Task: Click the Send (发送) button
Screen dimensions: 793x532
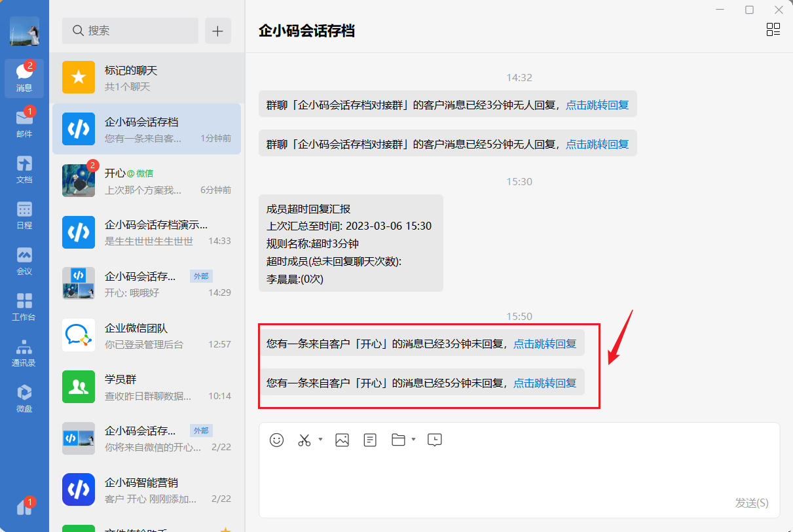Action: point(752,503)
